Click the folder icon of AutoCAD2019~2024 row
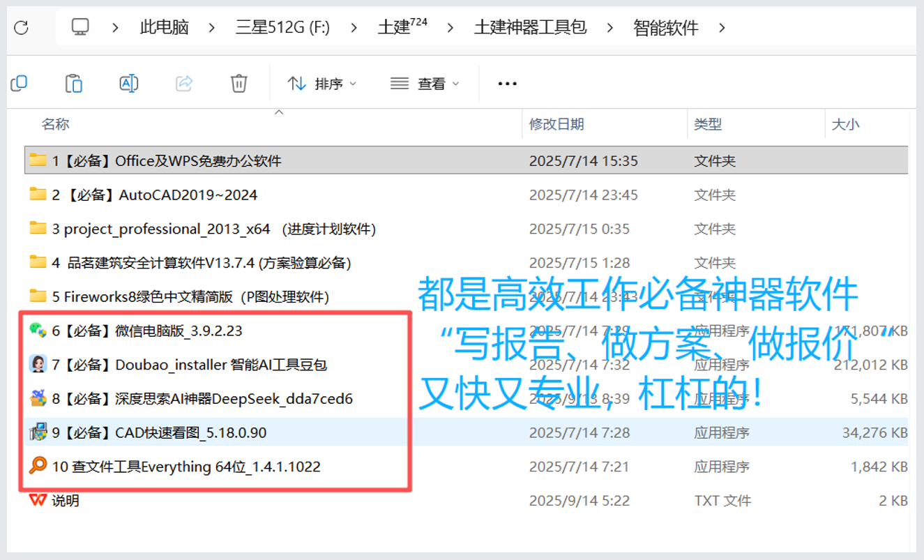Viewport: 924px width, 560px height. tap(38, 194)
